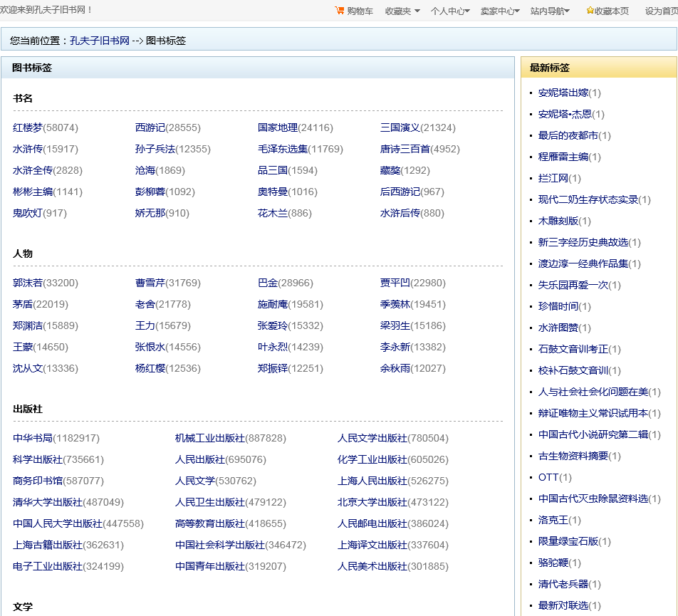This screenshot has height=616, width=678.
Task: Expand the 站内导航 dropdown
Action: pos(550,11)
